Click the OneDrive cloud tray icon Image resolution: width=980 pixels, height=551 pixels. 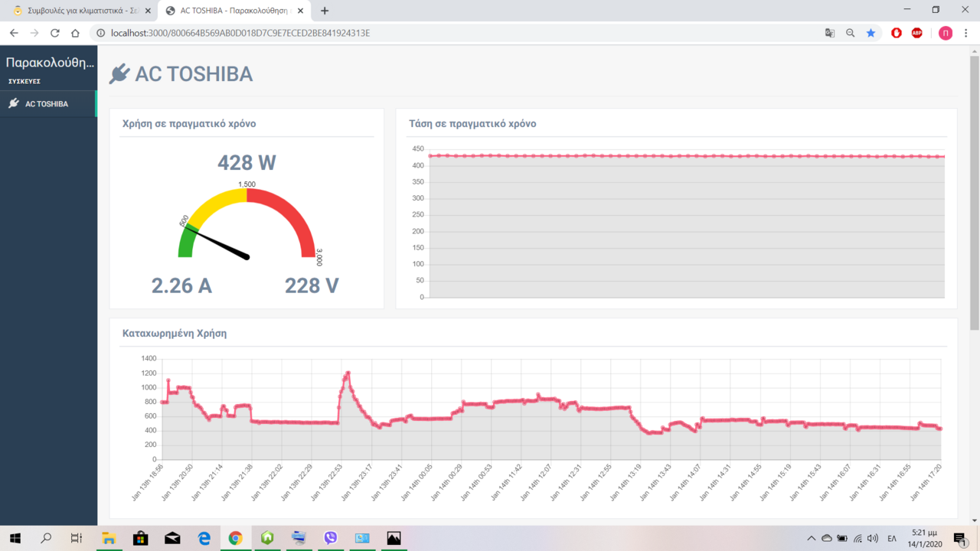pyautogui.click(x=827, y=539)
